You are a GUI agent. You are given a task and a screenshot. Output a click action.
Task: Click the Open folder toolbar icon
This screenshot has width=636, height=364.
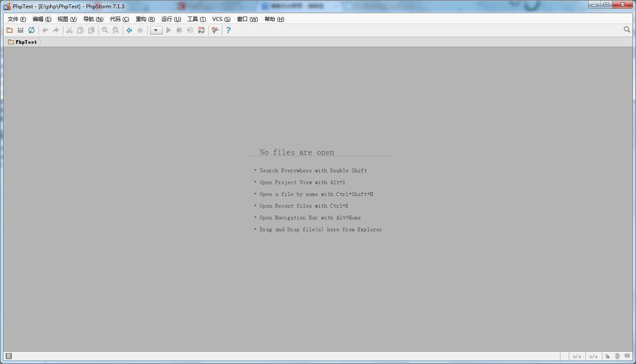coord(10,30)
